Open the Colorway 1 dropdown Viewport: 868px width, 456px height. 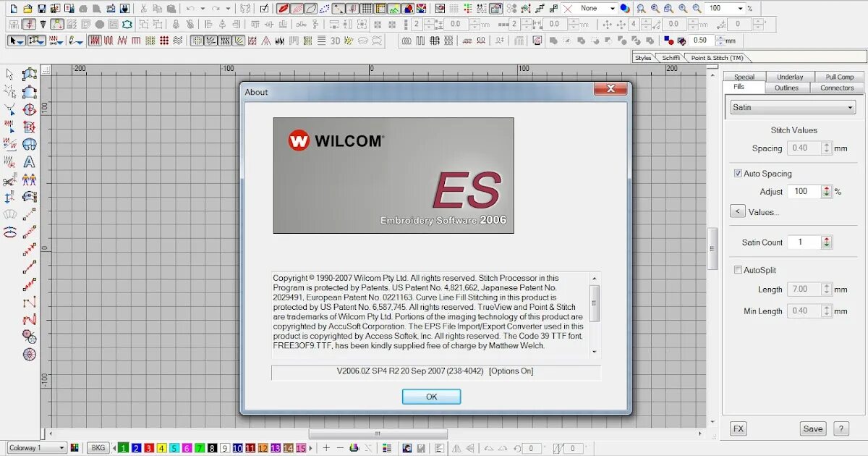click(36, 448)
